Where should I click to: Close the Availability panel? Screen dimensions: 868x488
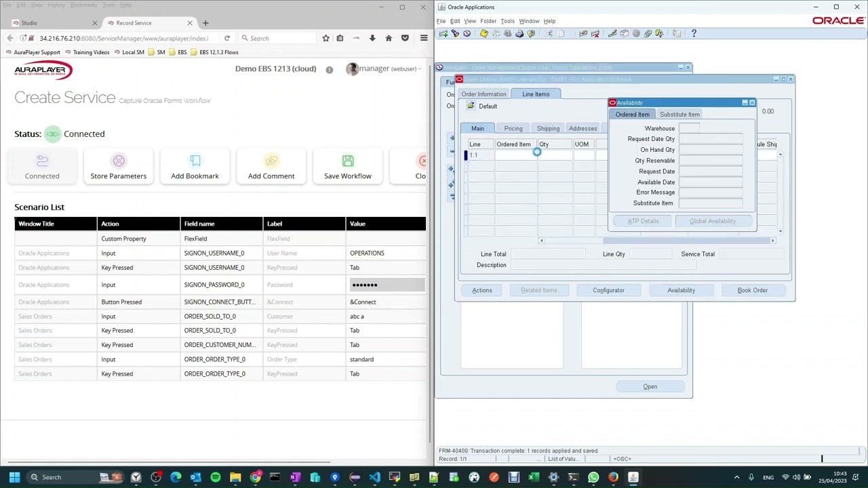(x=752, y=103)
